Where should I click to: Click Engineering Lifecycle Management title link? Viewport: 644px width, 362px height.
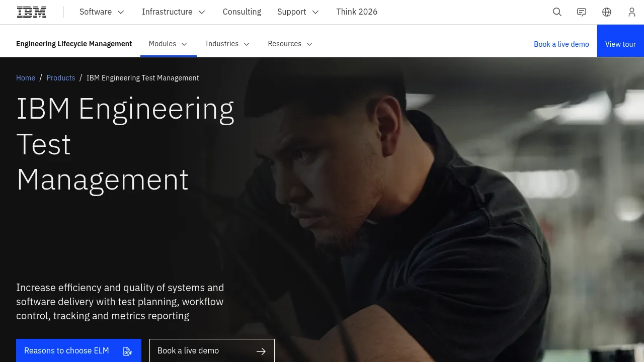pyautogui.click(x=74, y=44)
